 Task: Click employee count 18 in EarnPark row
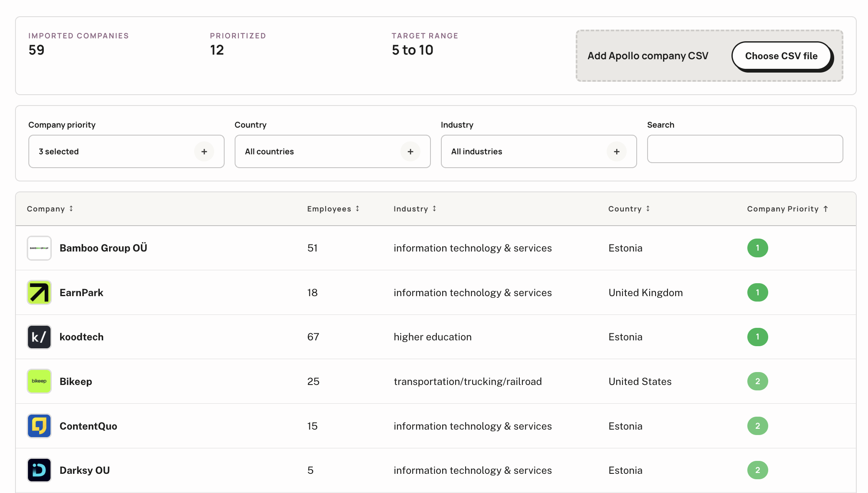313,292
